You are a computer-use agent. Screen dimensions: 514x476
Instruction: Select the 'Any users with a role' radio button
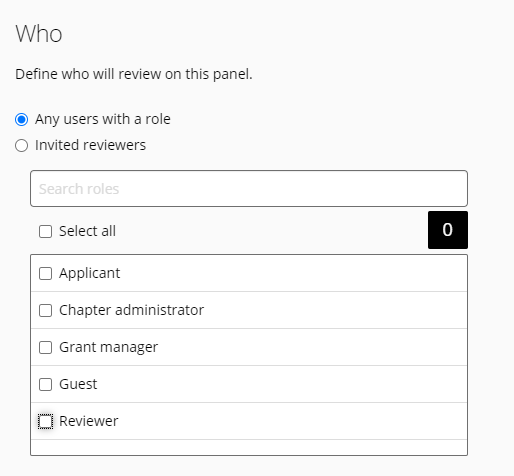pyautogui.click(x=22, y=119)
